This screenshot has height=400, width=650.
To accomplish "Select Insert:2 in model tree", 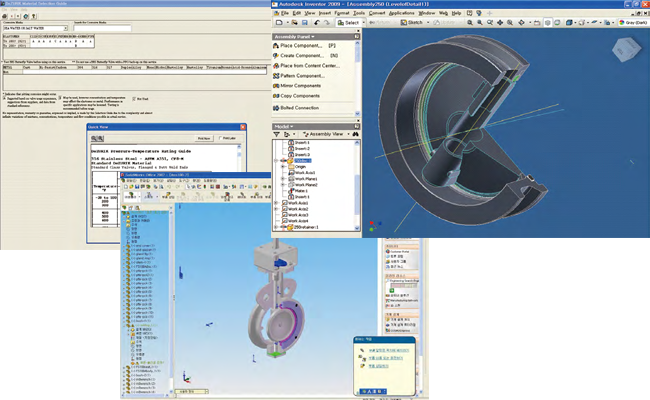I will [x=299, y=148].
